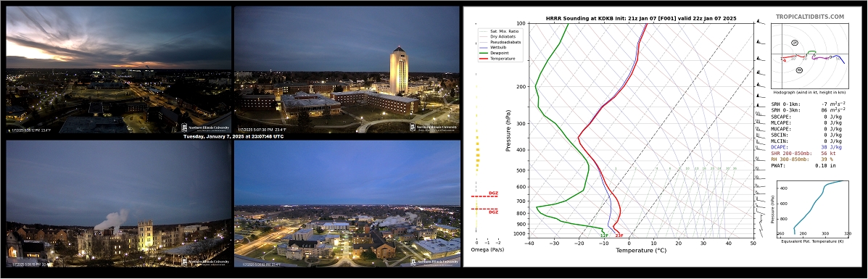Click the Northern Illinois University logo in the sunset webcam
This screenshot has height=279, width=868.
click(205, 128)
